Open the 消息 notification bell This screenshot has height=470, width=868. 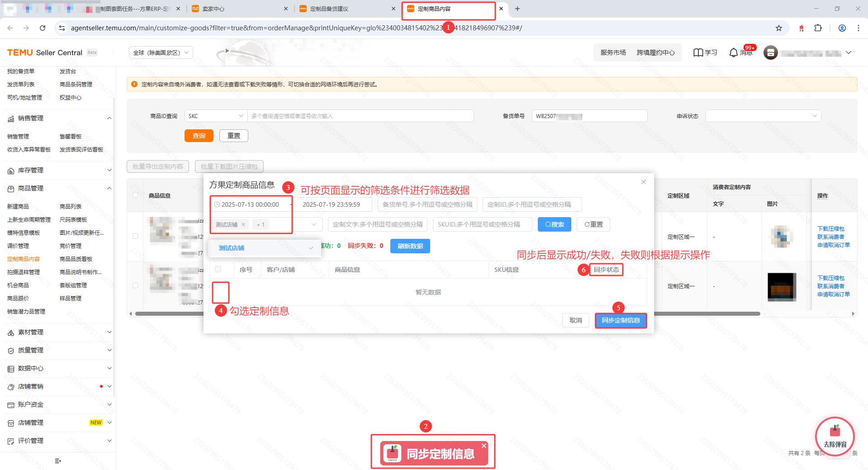point(734,52)
